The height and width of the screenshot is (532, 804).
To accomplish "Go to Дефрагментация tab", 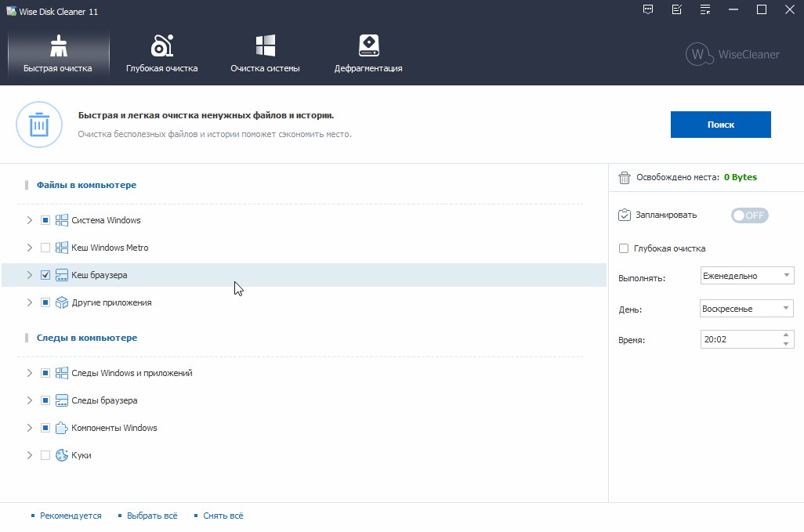I will coord(368,55).
